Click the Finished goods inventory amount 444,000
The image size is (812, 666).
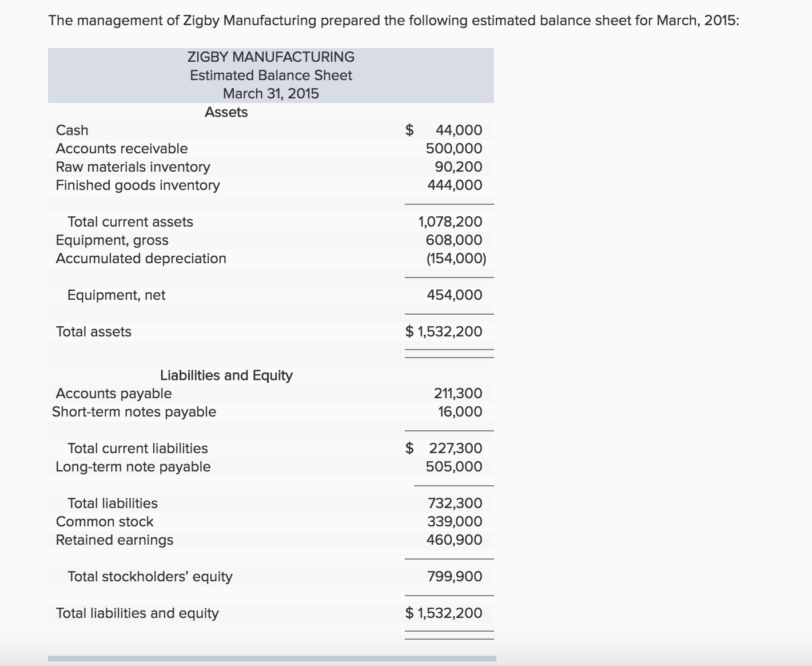click(454, 185)
